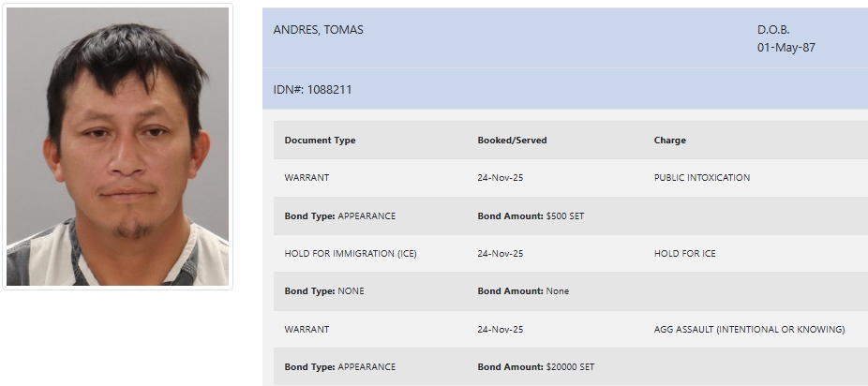Screen dimensions: 868x386
Task: Click the inmate booking photo thumbnail
Action: click(117, 147)
